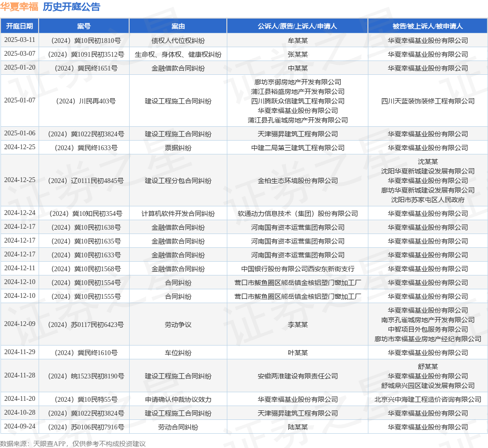This screenshot has width=488, height=448.
Task: Click plaintiff 中建二局第三建筑工程有限公司
Action: point(297,148)
